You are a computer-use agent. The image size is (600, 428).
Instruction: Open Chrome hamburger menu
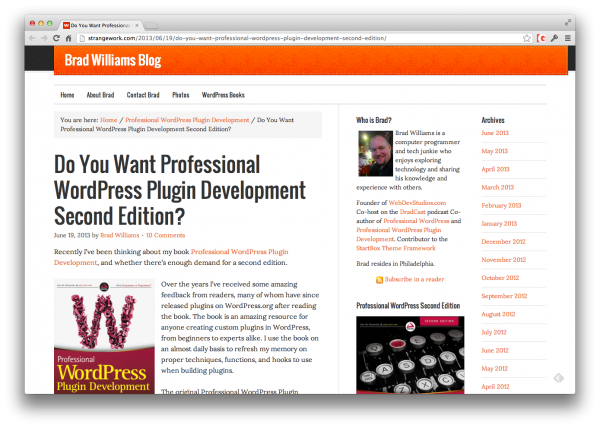[x=567, y=38]
